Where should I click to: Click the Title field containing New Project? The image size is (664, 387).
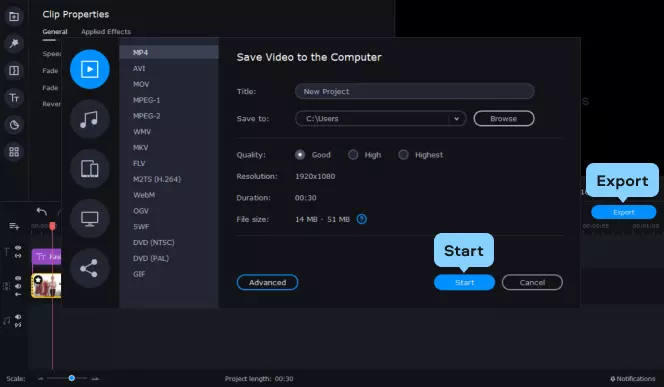(415, 91)
